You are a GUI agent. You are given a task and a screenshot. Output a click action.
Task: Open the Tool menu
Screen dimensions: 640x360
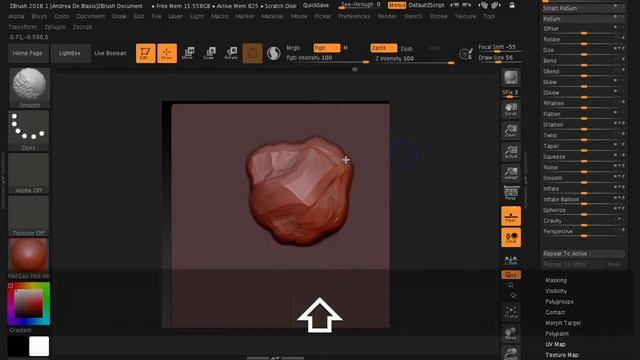(x=489, y=16)
